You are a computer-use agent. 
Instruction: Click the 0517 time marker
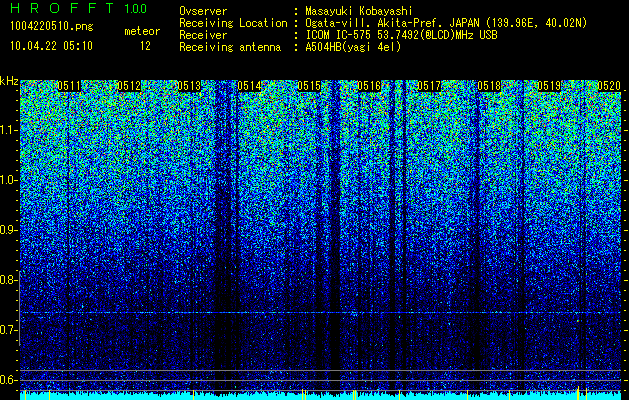tap(429, 86)
